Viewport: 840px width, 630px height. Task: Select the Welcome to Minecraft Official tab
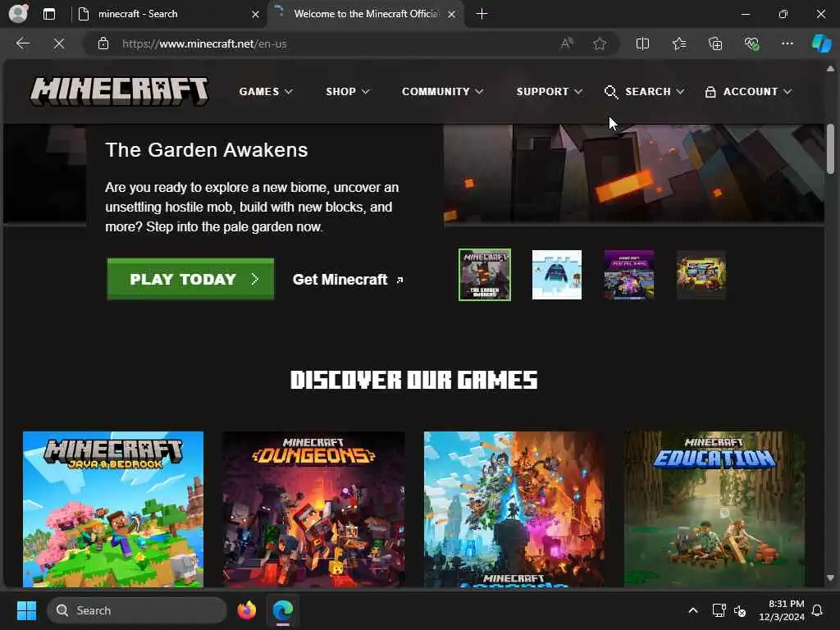pos(366,14)
